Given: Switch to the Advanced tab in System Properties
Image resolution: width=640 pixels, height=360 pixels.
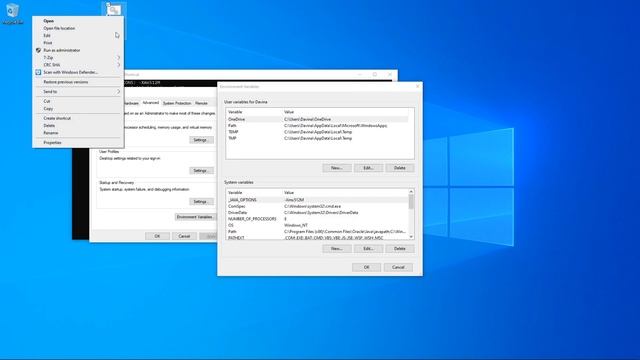Looking at the screenshot, I should coord(151,103).
